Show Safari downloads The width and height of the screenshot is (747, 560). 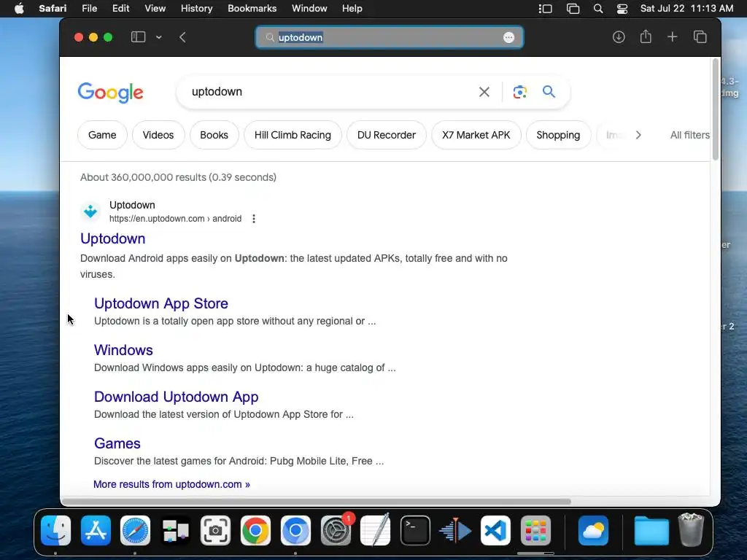point(619,37)
